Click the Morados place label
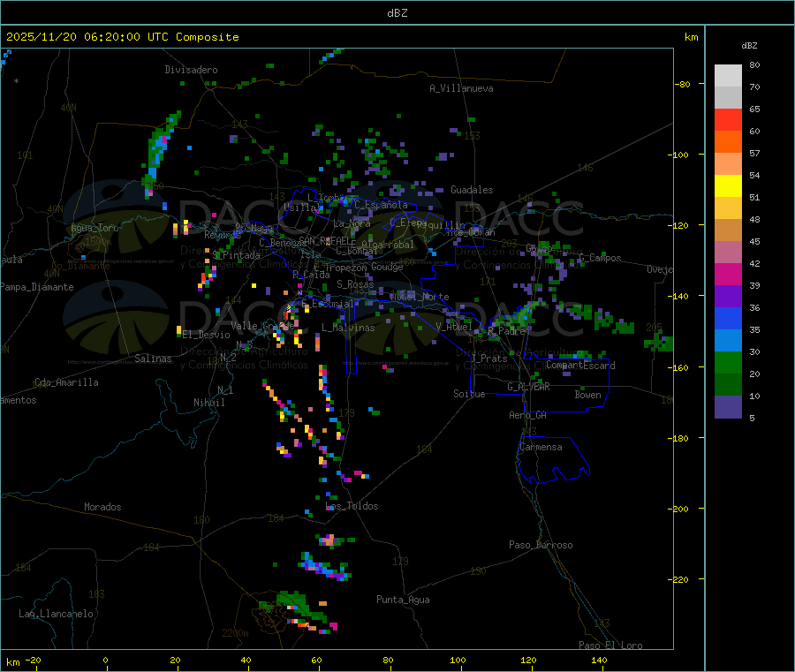Viewport: 795px width, 672px height. [102, 507]
